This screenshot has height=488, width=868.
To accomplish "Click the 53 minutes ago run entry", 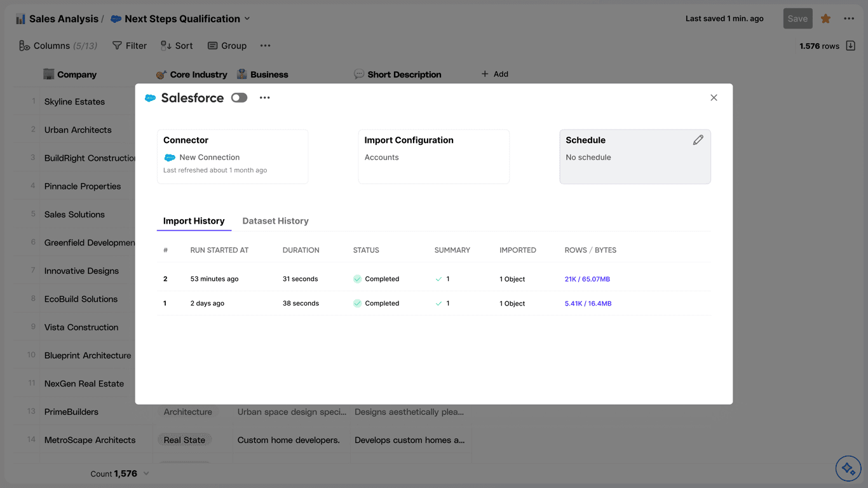I will [x=214, y=279].
